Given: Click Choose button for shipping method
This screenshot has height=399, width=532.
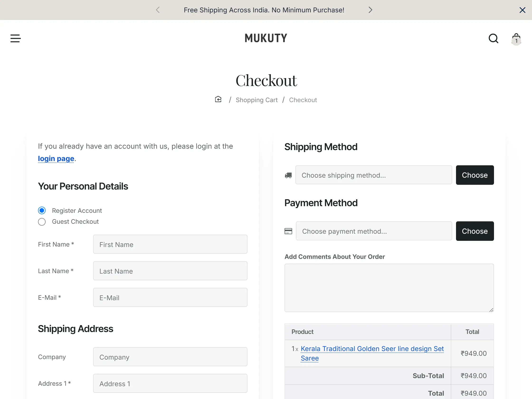Looking at the screenshot, I should click(475, 175).
